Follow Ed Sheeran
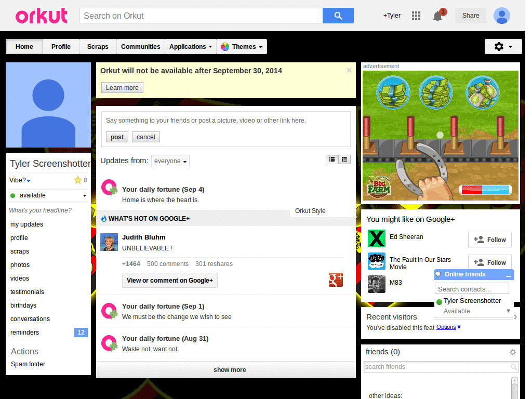This screenshot has width=532, height=399. [489, 240]
